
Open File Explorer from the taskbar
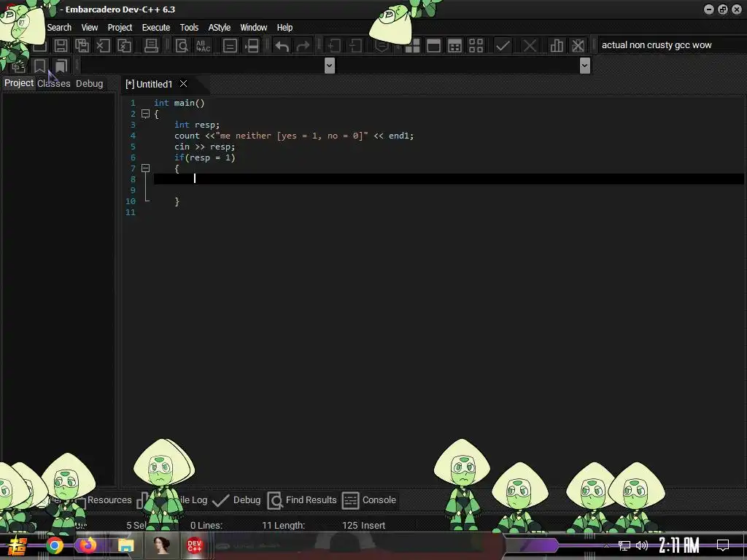click(125, 545)
